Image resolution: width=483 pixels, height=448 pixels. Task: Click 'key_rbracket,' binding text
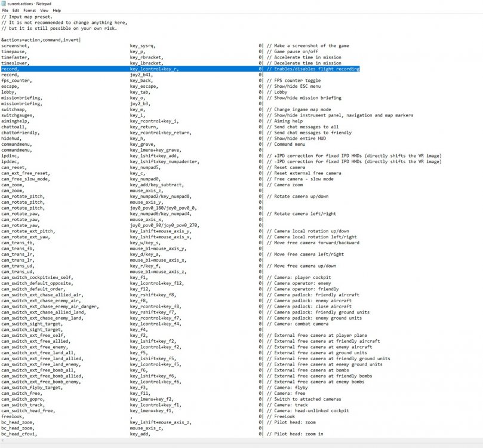tap(147, 57)
